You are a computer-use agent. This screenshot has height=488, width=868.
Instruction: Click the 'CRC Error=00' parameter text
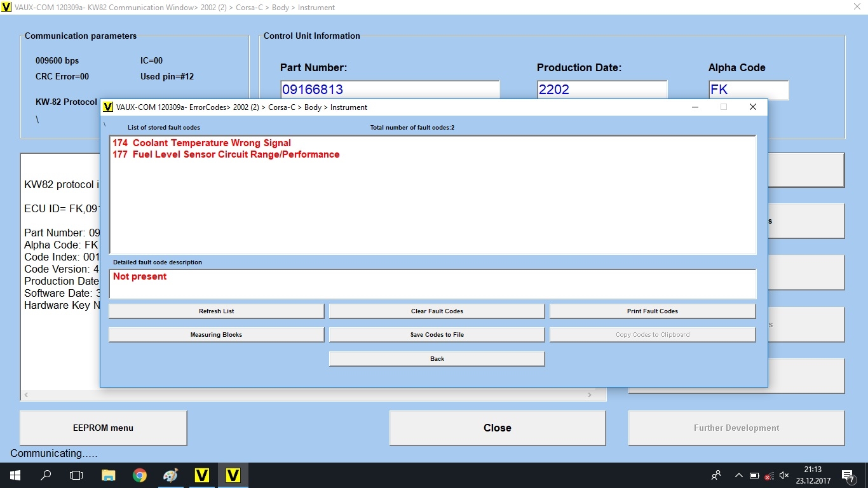(62, 76)
